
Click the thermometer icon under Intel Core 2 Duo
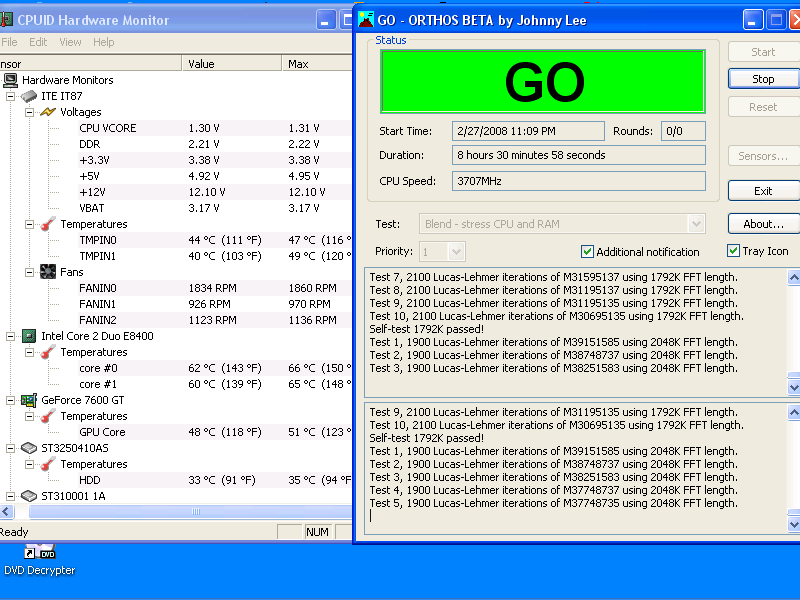click(x=48, y=352)
